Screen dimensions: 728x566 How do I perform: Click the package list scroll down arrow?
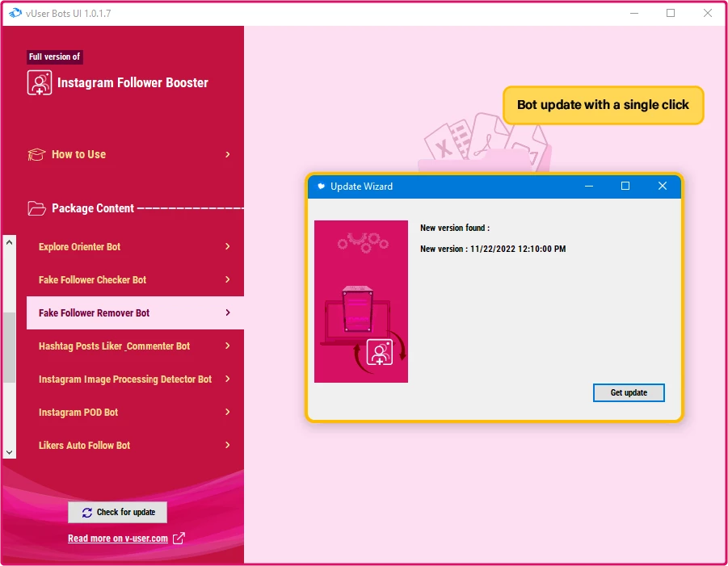[9, 452]
